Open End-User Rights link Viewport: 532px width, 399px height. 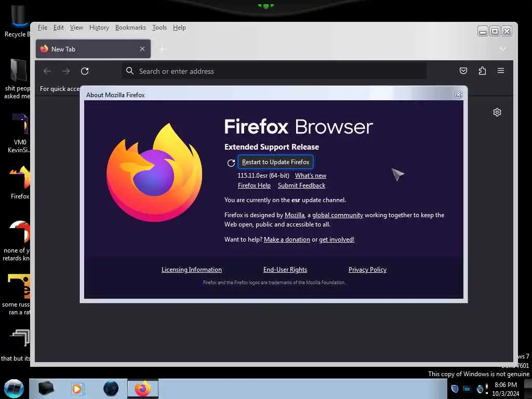point(285,270)
